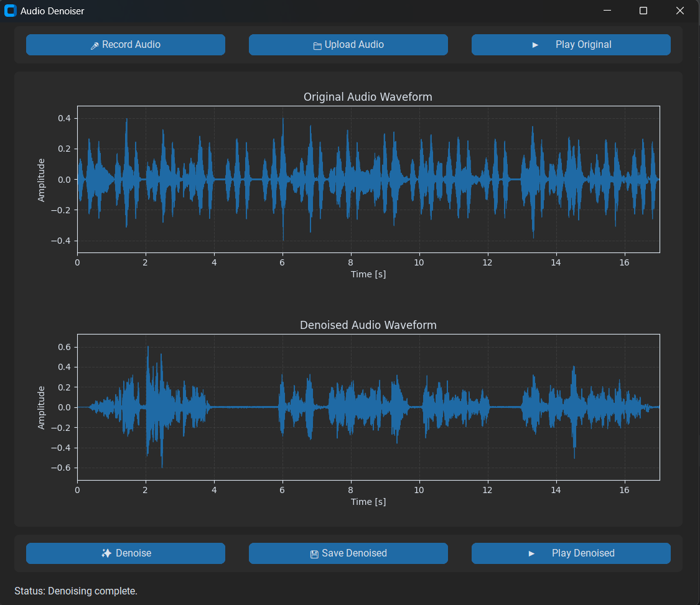Click the Audio Denoiser app icon in title bar
The height and width of the screenshot is (605, 700).
10,11
